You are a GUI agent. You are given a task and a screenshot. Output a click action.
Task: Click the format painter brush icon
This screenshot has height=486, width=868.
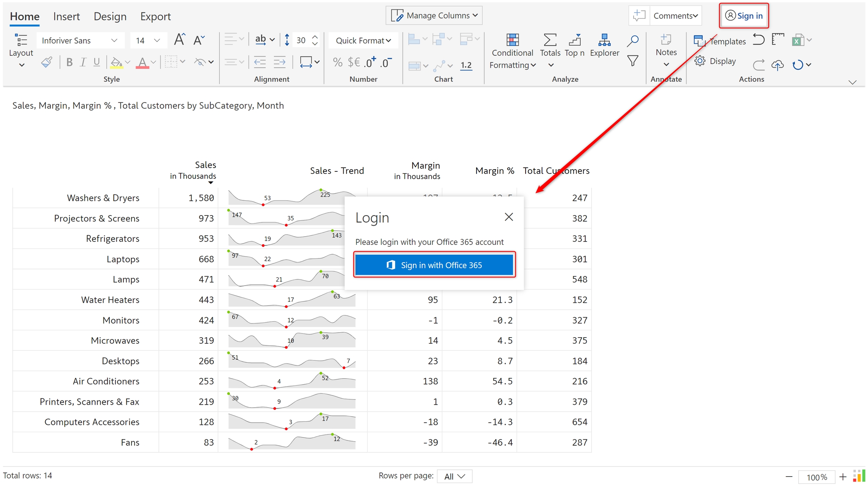pyautogui.click(x=47, y=62)
